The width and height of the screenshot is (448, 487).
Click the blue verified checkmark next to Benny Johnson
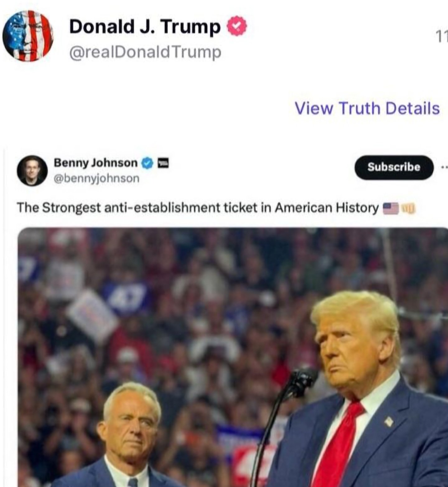coord(148,163)
